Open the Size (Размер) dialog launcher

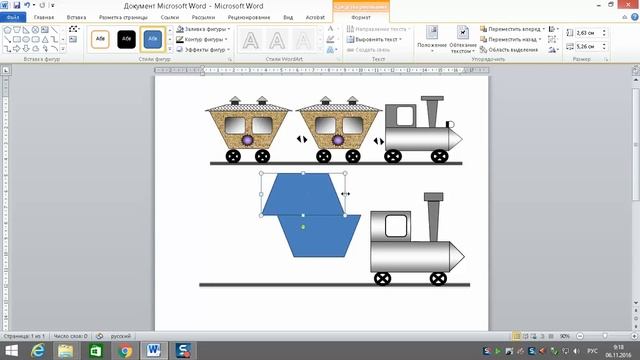coord(606,60)
